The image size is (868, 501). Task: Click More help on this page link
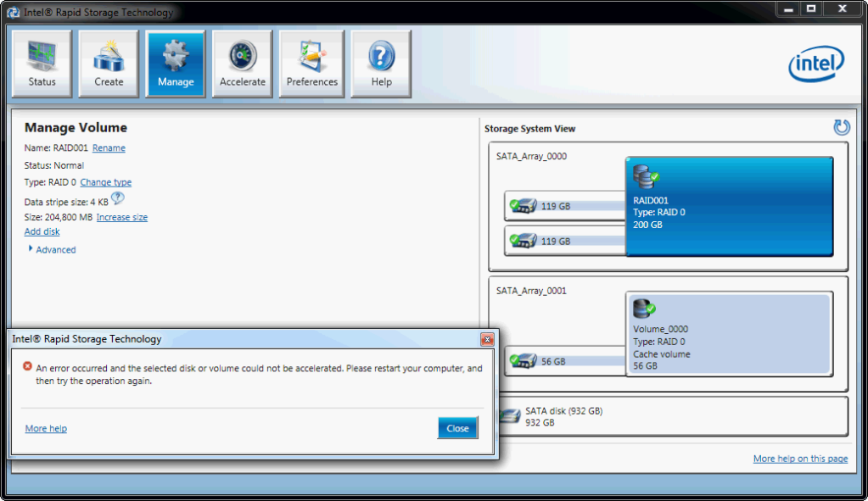(800, 459)
